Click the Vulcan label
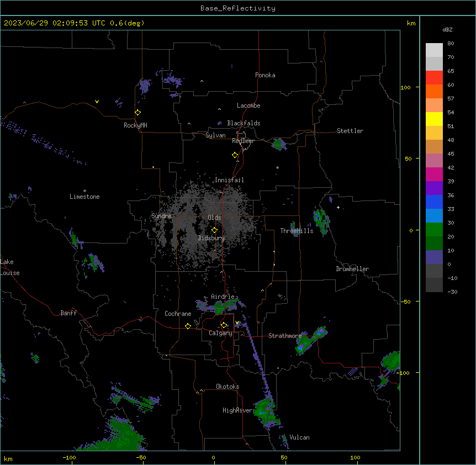The image size is (476, 465). point(300,437)
